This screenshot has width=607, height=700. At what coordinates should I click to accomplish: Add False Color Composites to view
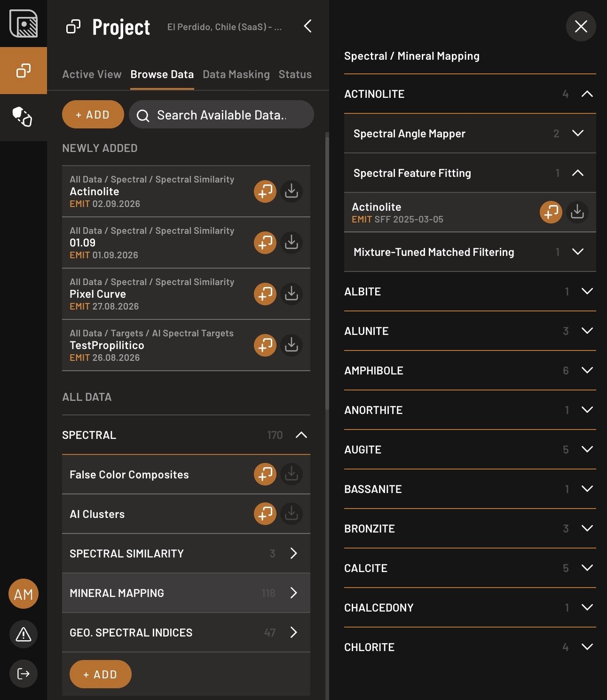point(265,474)
